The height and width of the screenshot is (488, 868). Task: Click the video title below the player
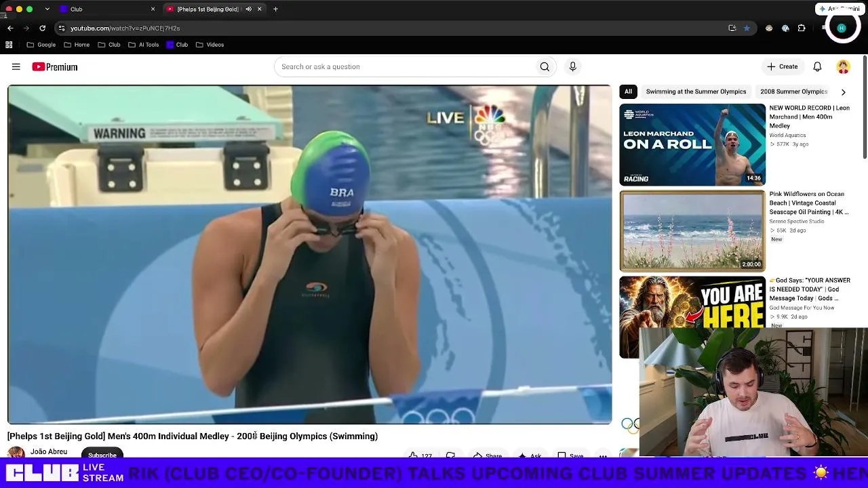193,436
